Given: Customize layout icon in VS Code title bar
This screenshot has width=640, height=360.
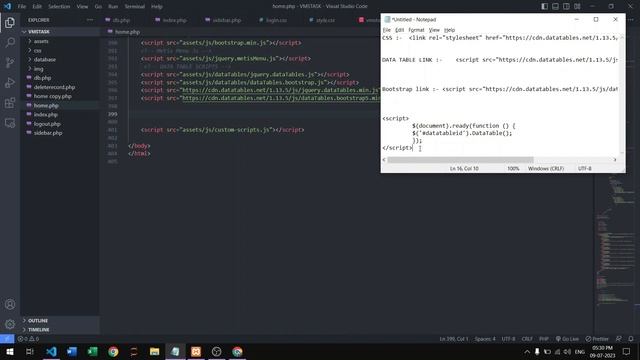Looking at the screenshot, I should coord(577,6).
